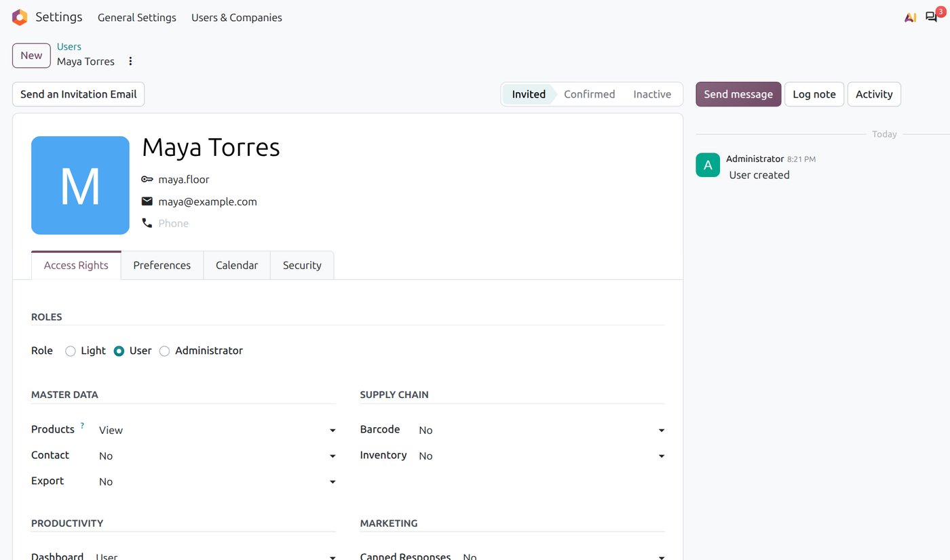
Task: Click the login key icon
Action: click(147, 180)
